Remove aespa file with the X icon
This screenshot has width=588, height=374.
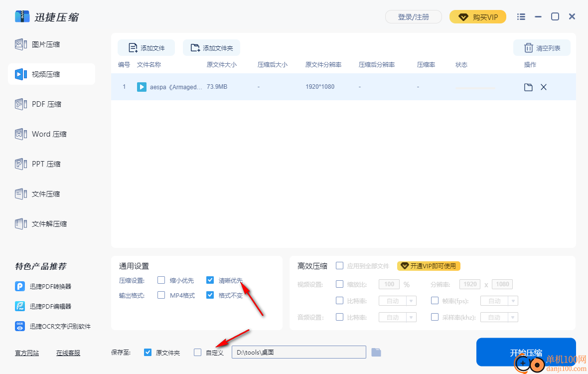(543, 87)
